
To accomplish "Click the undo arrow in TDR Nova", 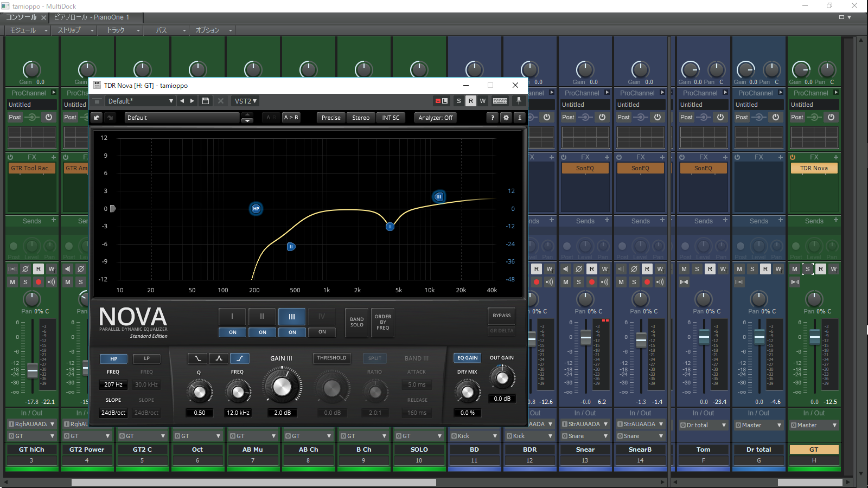I will tap(97, 118).
